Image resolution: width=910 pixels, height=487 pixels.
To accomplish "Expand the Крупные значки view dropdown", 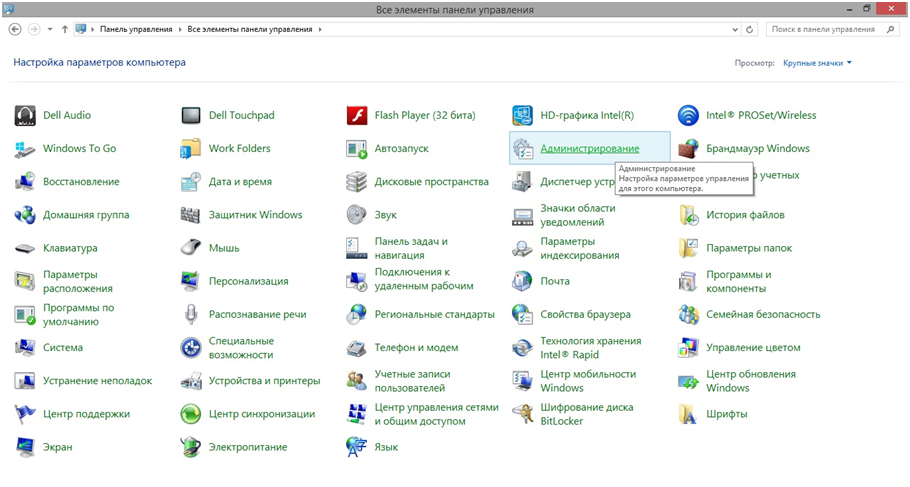I will tap(849, 63).
